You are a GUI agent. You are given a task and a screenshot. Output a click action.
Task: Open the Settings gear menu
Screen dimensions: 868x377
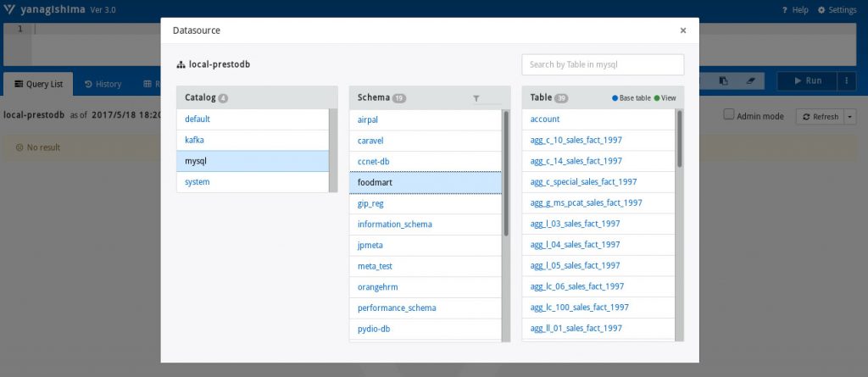[837, 9]
